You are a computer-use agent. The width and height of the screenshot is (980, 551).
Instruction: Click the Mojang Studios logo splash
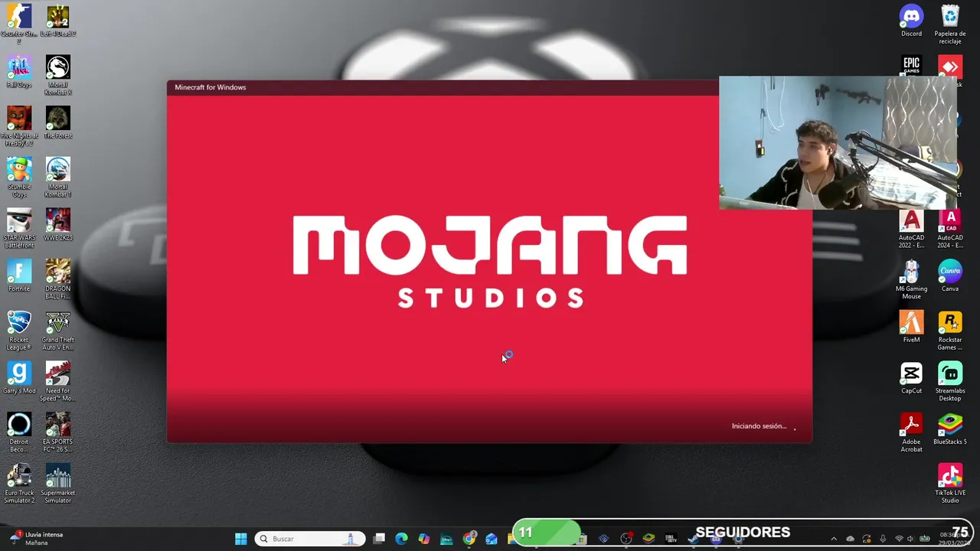coord(490,261)
